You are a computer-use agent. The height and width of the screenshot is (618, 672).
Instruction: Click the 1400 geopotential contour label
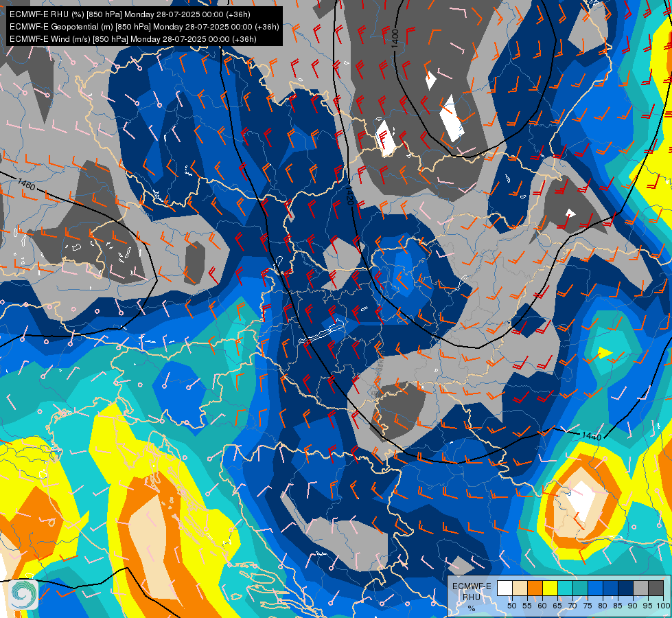[395, 38]
